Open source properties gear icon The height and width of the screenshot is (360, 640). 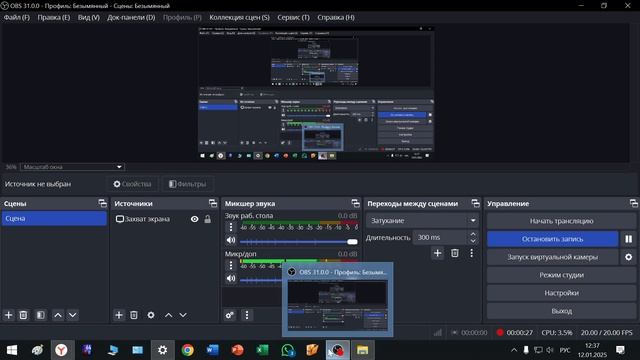(x=151, y=315)
